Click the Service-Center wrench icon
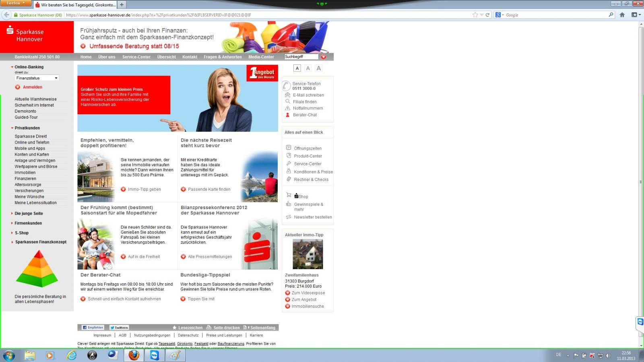 click(x=288, y=163)
